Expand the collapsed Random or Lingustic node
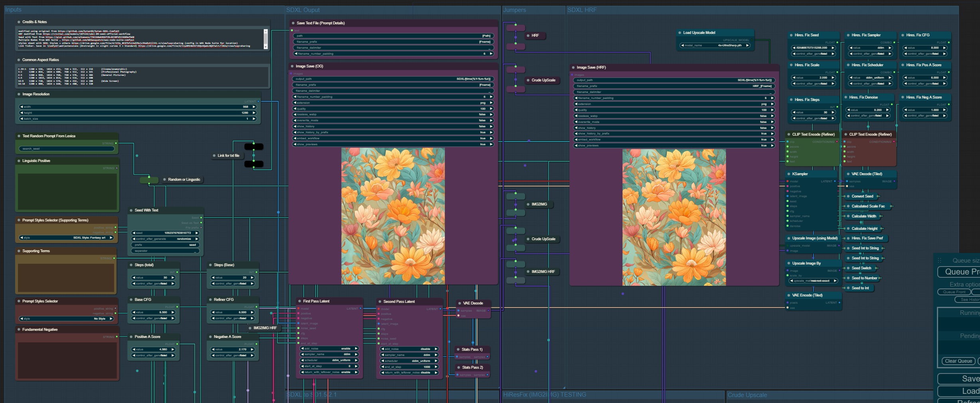This screenshot has width=980, height=403. 164,180
